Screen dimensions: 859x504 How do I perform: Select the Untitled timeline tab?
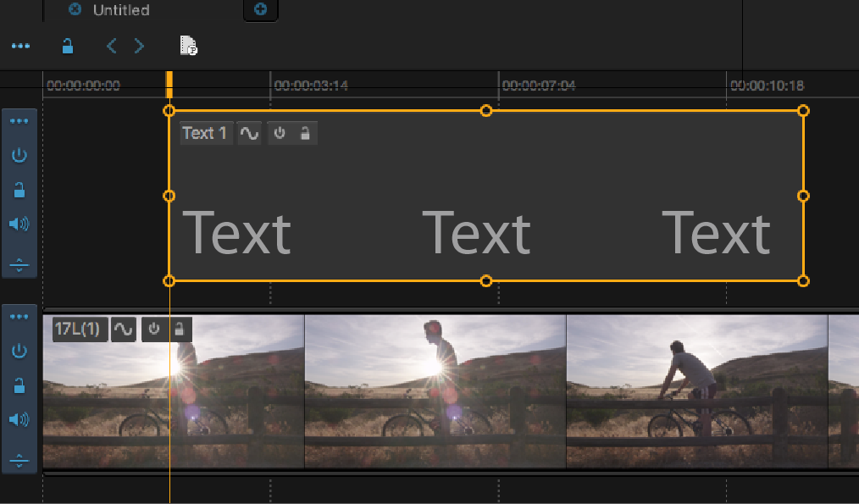coord(121,10)
